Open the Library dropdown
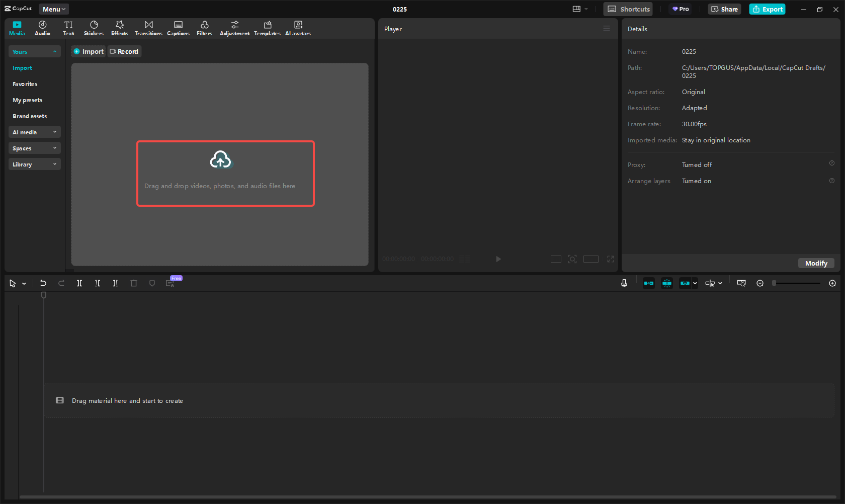The width and height of the screenshot is (845, 504). click(x=34, y=164)
